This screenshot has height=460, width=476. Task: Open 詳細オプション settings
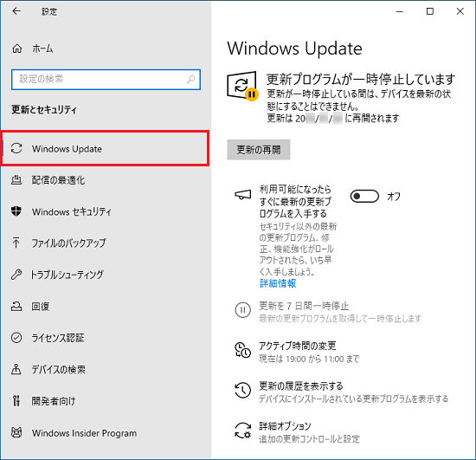point(297,431)
